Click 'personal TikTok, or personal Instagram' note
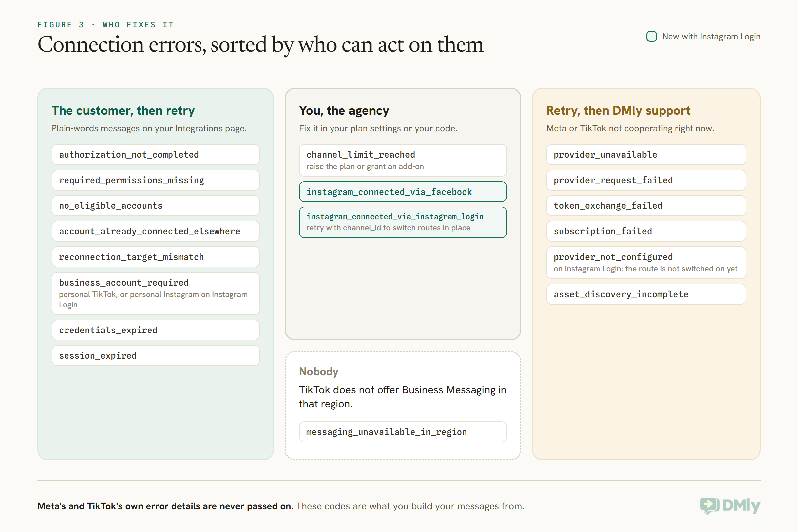 click(x=153, y=299)
